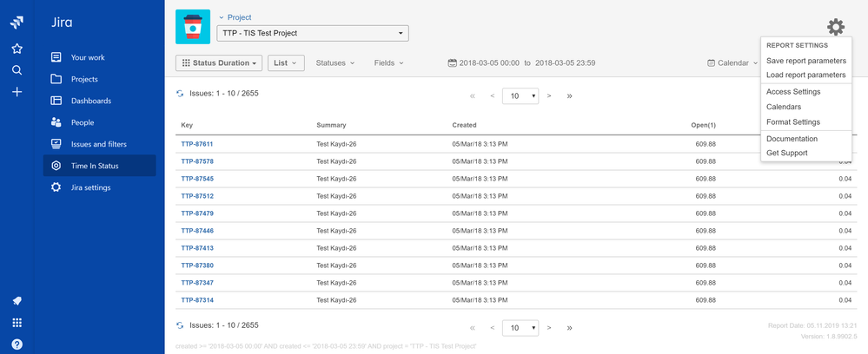Click the Jira product title
This screenshot has width=868, height=354.
click(x=62, y=23)
